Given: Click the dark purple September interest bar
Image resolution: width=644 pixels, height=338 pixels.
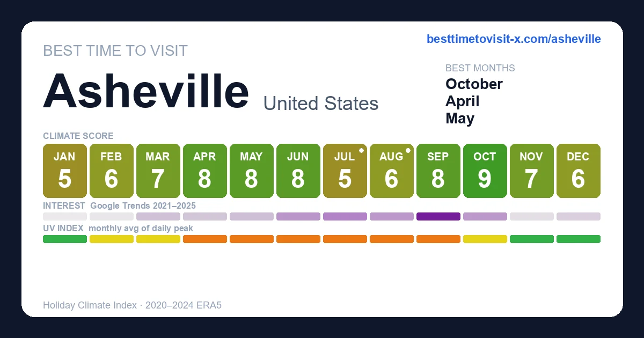Looking at the screenshot, I should [438, 217].
